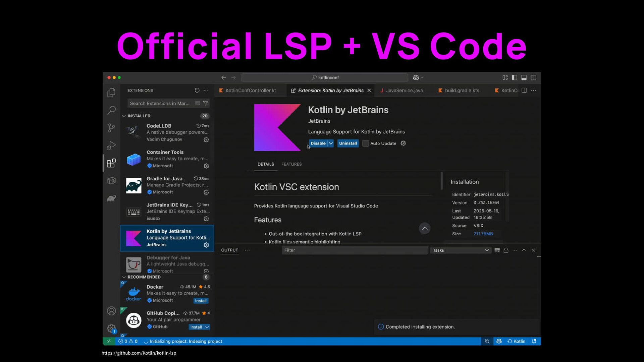Screen dimensions: 644x362
Task: Close the Extension: Kotlin by JetBrains tab
Action: click(369, 90)
